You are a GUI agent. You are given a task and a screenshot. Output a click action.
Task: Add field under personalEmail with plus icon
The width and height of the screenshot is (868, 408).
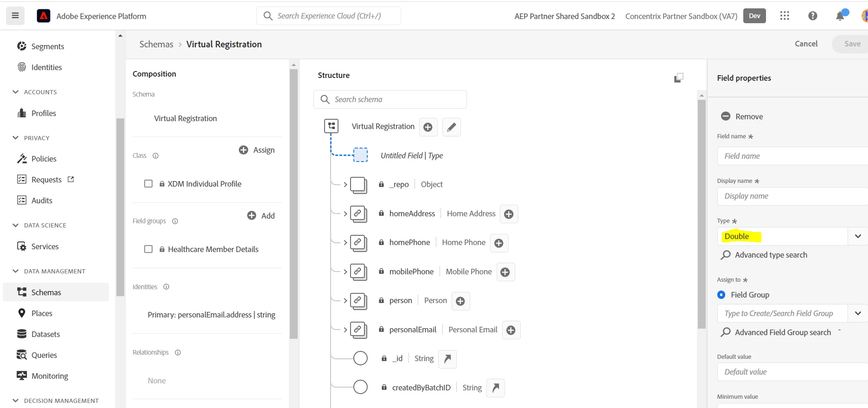[x=511, y=330]
